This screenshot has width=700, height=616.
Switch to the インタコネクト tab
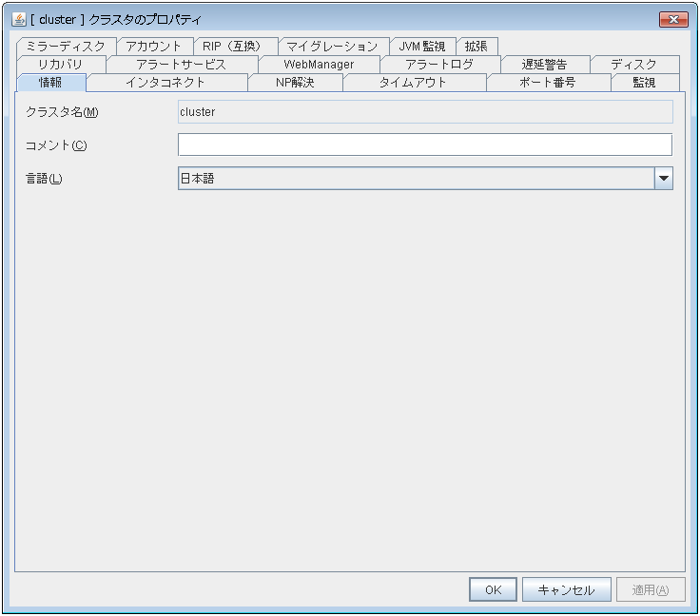165,83
